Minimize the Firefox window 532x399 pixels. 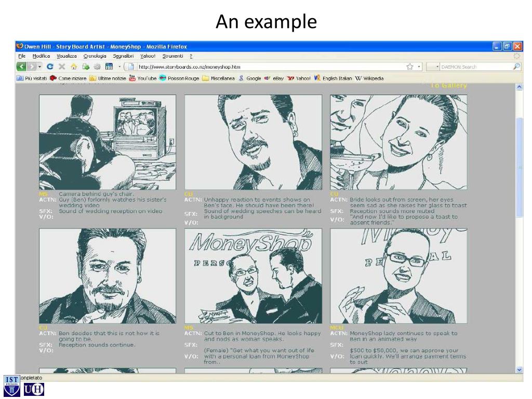(x=497, y=46)
